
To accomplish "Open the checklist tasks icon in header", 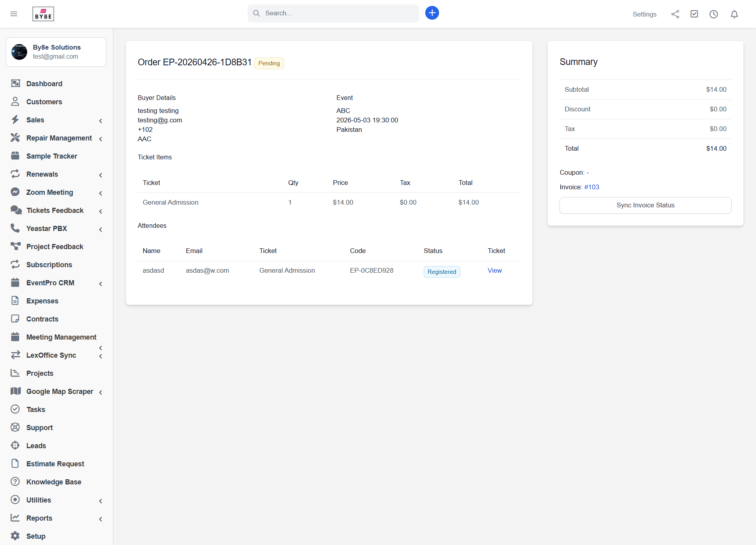I will [694, 14].
